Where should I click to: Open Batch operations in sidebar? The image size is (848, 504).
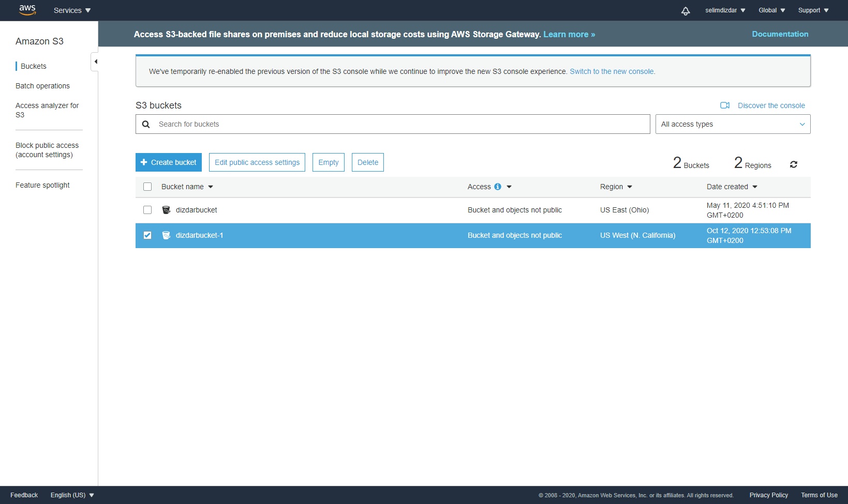tap(42, 86)
